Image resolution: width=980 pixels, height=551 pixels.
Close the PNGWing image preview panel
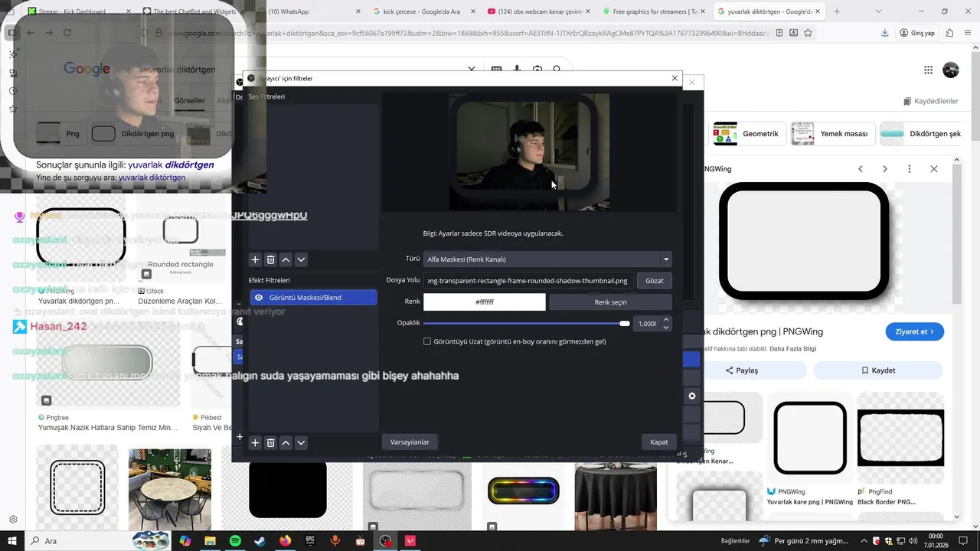934,168
